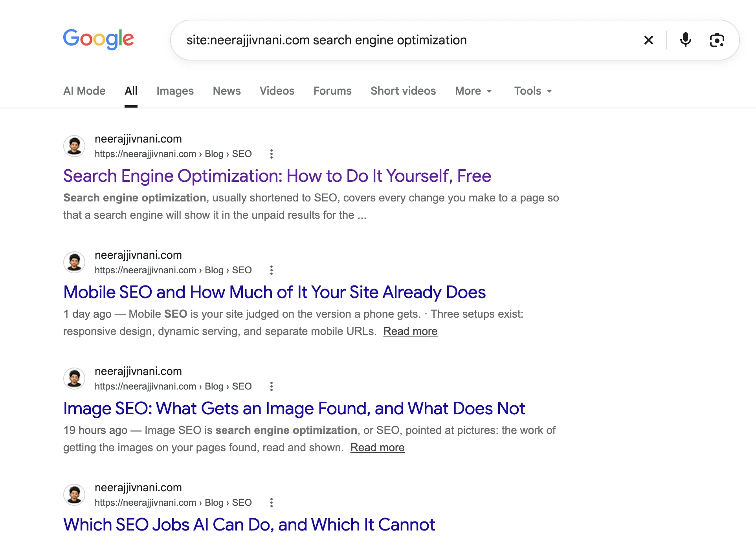Image resolution: width=756 pixels, height=536 pixels.
Task: Open three-dot menu for Image SEO result
Action: coord(272,386)
